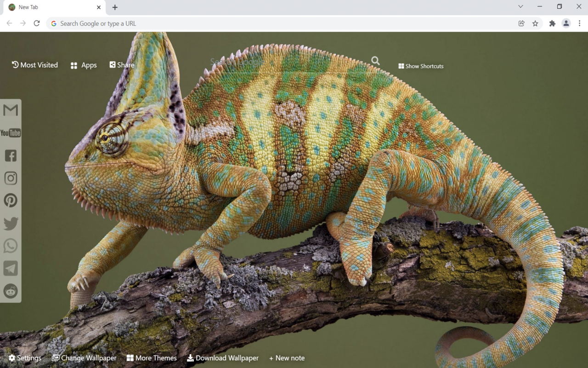Open Pinterest from the sidebar
Image resolution: width=588 pixels, height=368 pixels.
[11, 201]
